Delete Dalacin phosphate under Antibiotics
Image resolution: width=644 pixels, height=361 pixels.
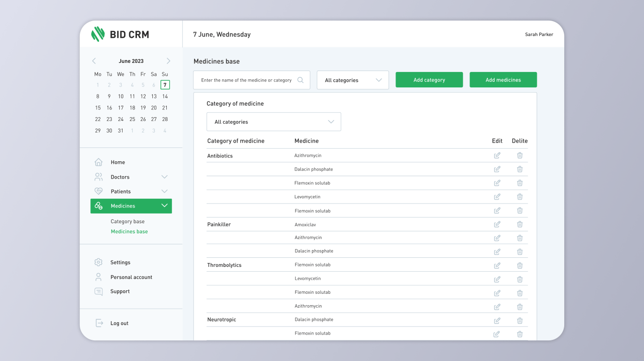tap(520, 169)
